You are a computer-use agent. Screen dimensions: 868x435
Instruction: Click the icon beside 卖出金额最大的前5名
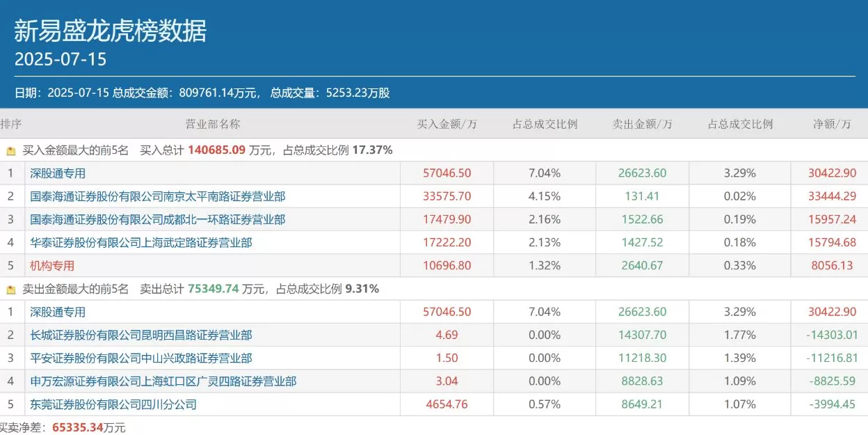(x=10, y=289)
